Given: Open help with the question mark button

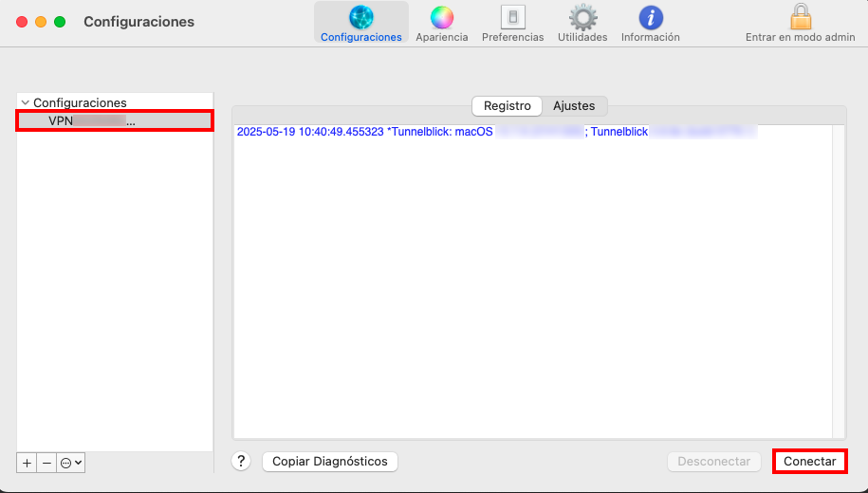Looking at the screenshot, I should coord(241,461).
